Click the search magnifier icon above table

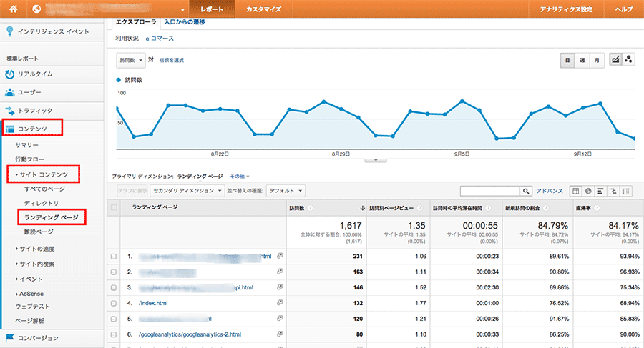click(526, 191)
